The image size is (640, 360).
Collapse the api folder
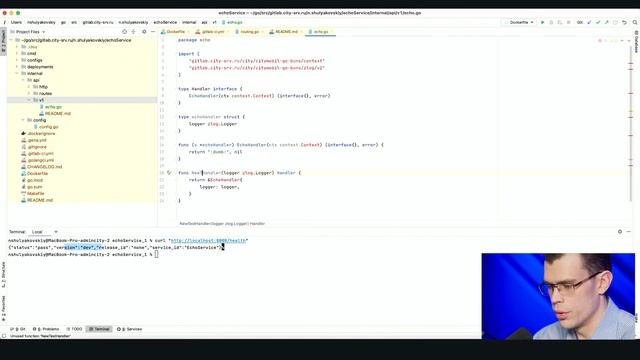point(23,80)
